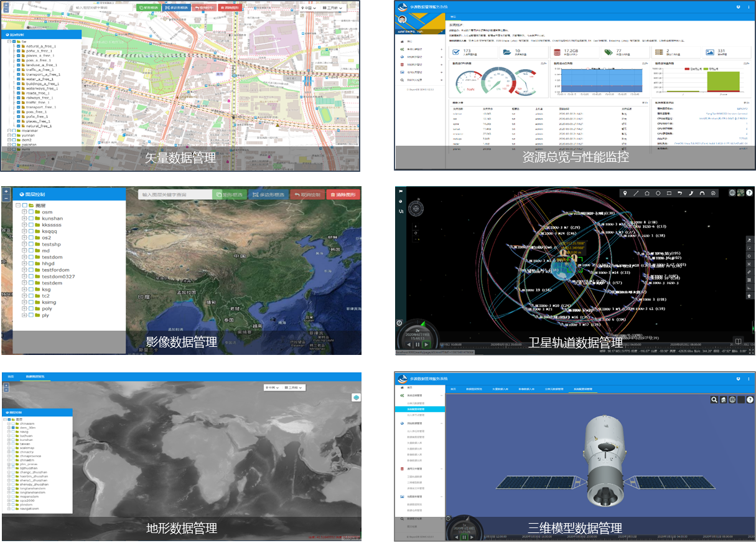Expand the testshp folder in layer tree
The image size is (756, 543).
tap(24, 245)
